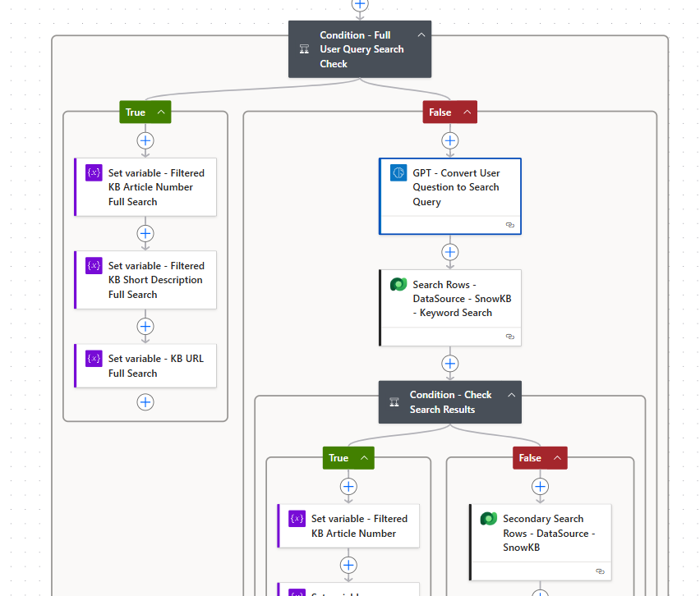Open Set variable - Filtered KB Short Description Full Search
Image resolution: width=700 pixels, height=596 pixels.
[145, 280]
